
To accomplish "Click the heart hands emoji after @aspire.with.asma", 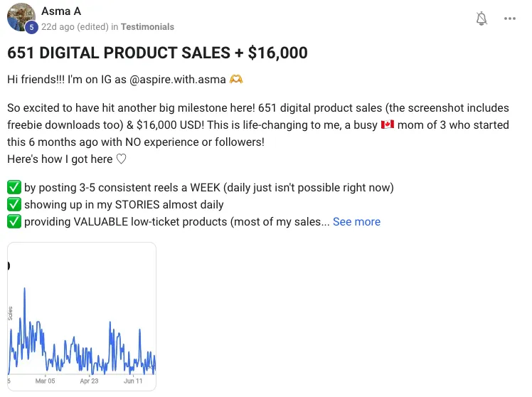I will 236,80.
